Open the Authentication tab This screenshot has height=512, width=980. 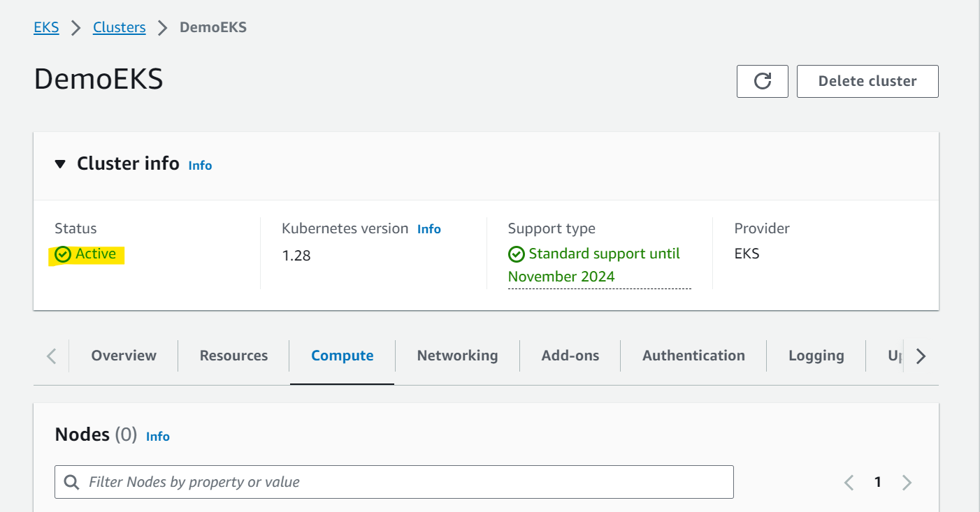click(x=693, y=356)
